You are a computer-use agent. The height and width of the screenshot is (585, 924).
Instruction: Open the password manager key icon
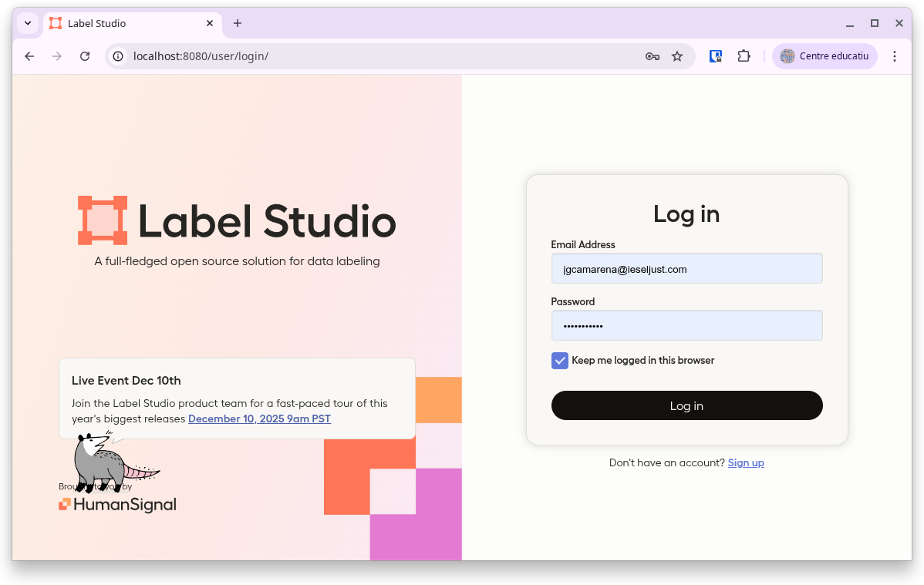(652, 56)
